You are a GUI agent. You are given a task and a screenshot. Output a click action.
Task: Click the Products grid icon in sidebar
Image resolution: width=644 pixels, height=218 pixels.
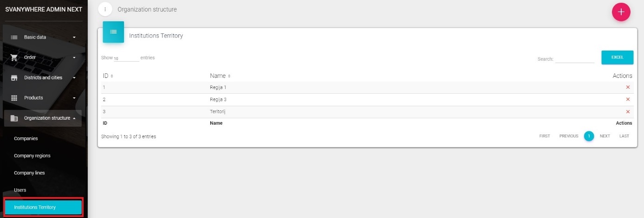click(14, 98)
